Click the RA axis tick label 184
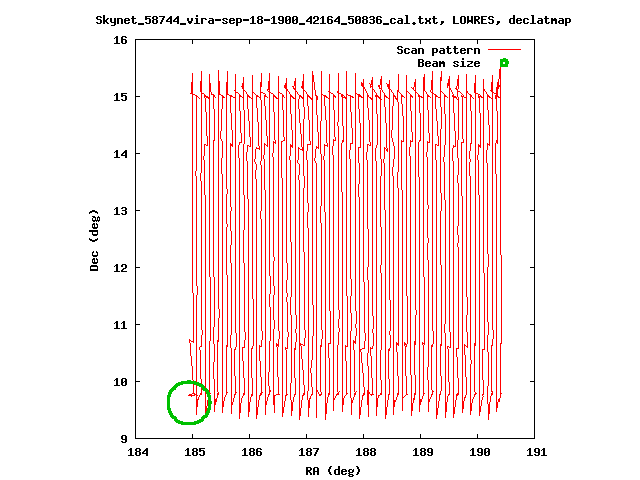The width and height of the screenshot is (640, 480). click(x=138, y=452)
